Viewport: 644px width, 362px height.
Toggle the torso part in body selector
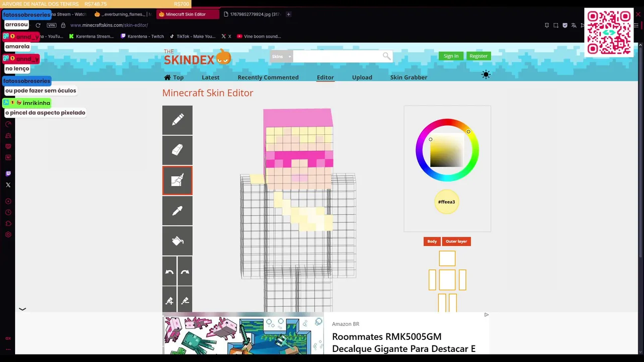pos(447,280)
